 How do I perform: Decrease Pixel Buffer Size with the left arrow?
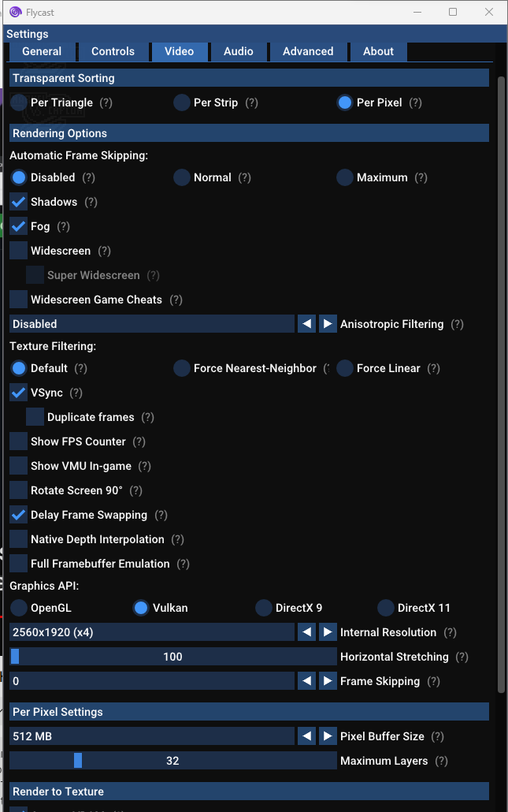tap(306, 736)
